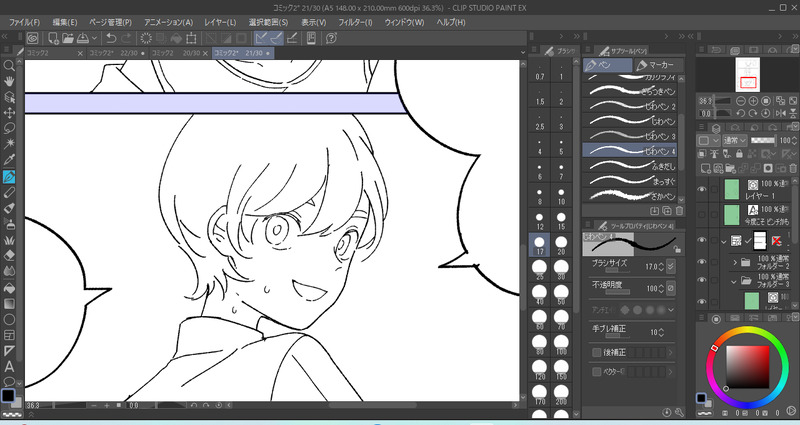Click zoom in in Navigator panel
The width and height of the screenshot is (800, 425).
pyautogui.click(x=753, y=101)
